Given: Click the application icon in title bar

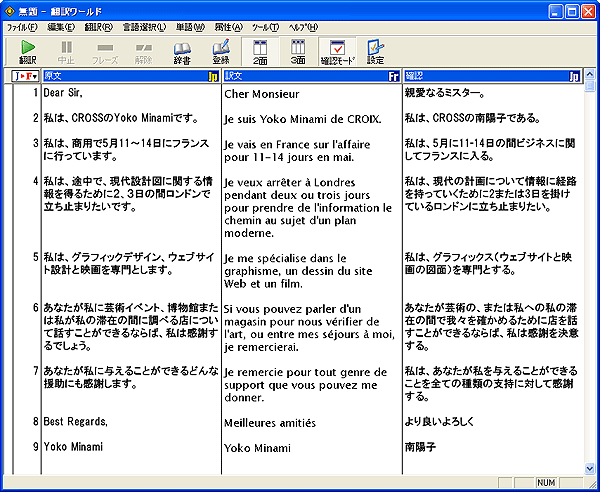Looking at the screenshot, I should (x=10, y=12).
